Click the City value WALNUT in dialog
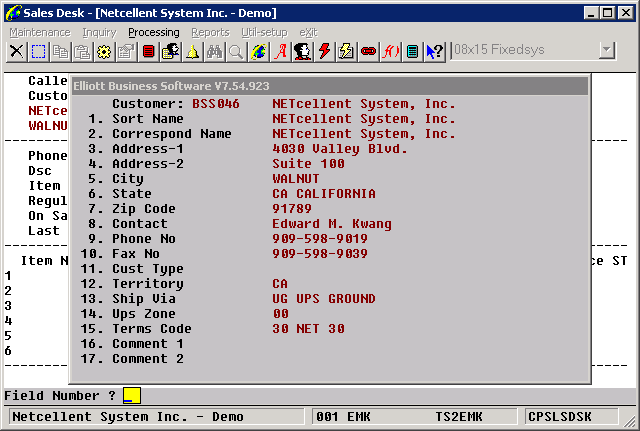This screenshot has width=640, height=431. click(x=296, y=179)
